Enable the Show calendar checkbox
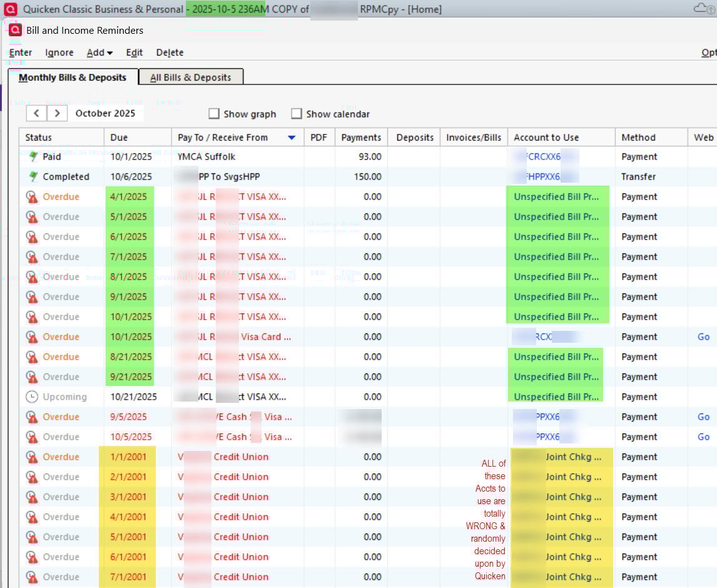 pos(297,113)
